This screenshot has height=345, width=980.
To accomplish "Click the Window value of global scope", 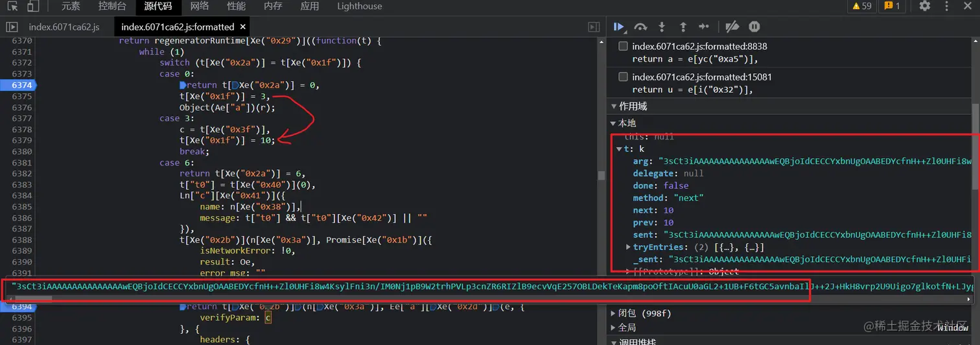I will coord(952,327).
